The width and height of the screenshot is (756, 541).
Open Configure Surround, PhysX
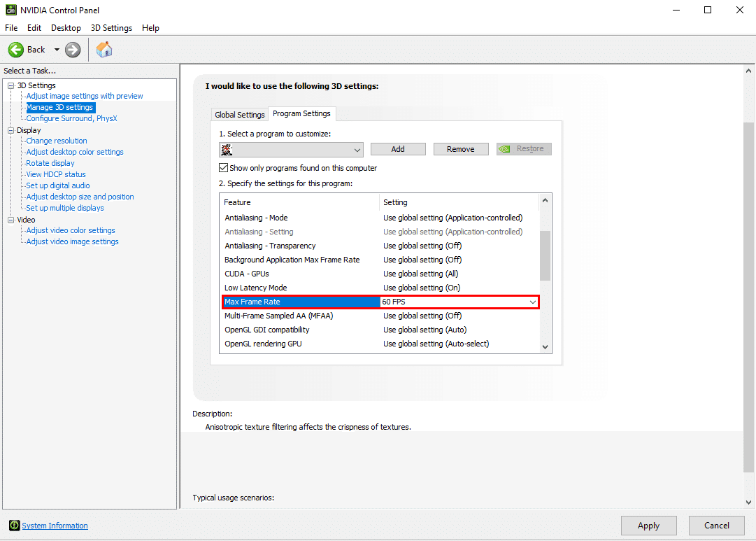(71, 118)
